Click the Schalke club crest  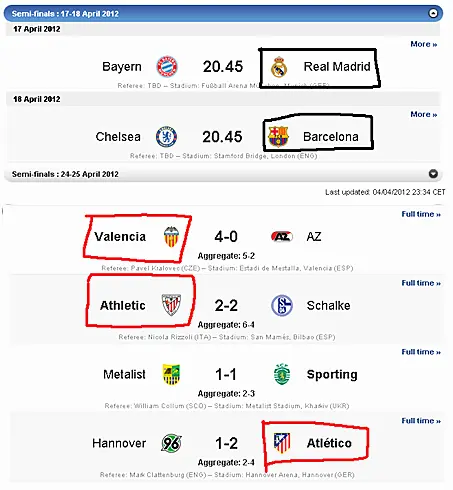282,305
